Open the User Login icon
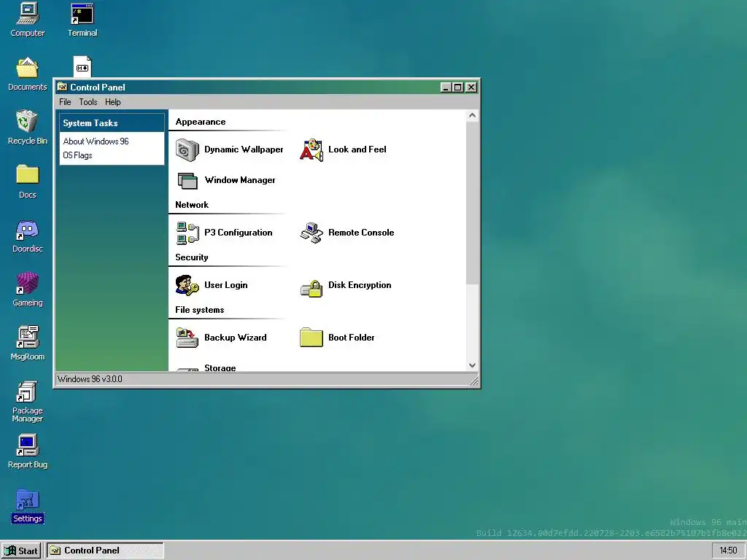This screenshot has height=560, width=747. pos(187,285)
